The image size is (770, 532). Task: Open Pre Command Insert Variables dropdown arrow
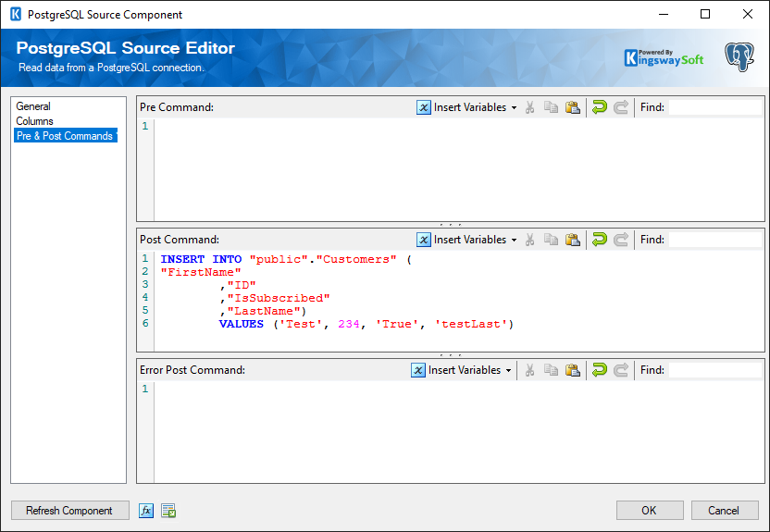tap(515, 107)
